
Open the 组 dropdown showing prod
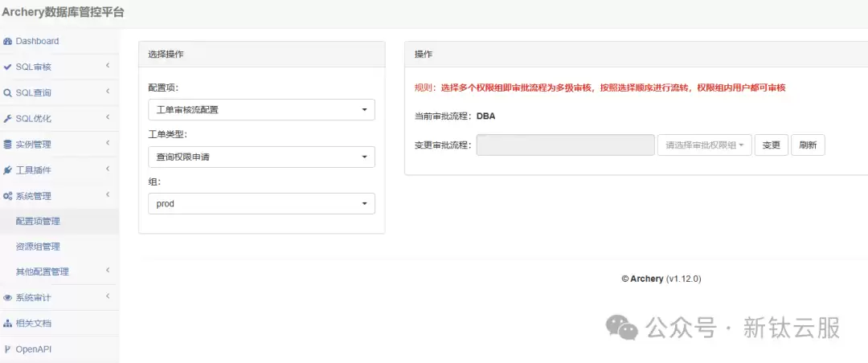[x=262, y=203]
